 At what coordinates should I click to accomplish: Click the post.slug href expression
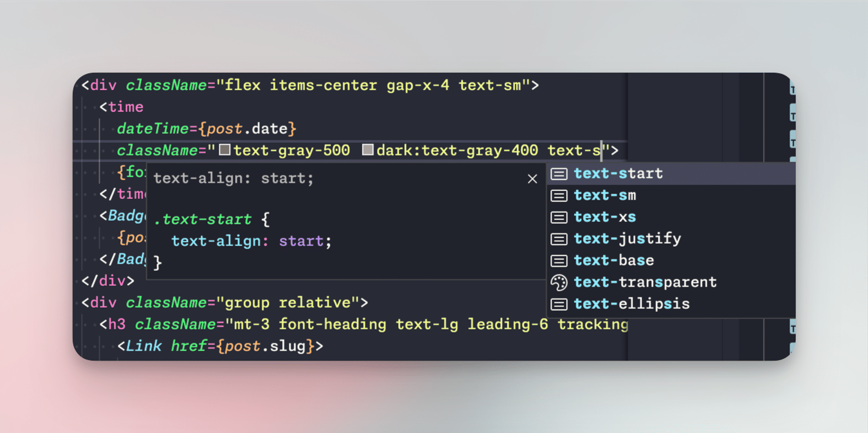coord(265,346)
